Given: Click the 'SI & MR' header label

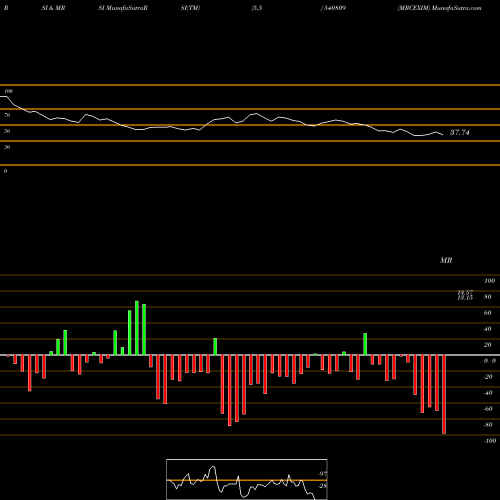Looking at the screenshot, I should click(x=53, y=8).
